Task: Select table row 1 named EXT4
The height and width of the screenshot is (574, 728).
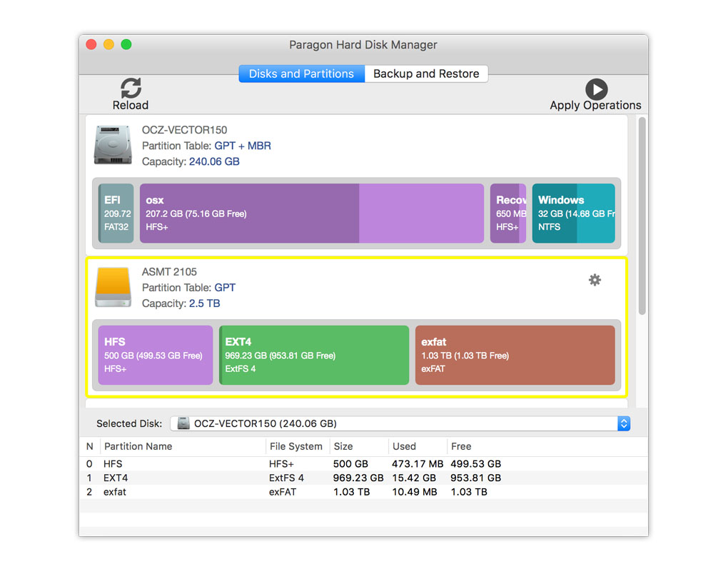Action: pos(363,478)
